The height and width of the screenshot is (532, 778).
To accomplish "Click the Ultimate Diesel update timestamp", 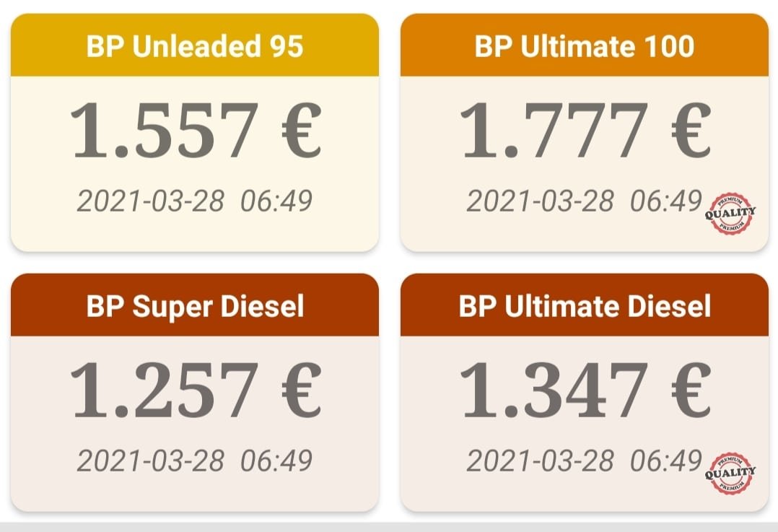I will pyautogui.click(x=584, y=461).
